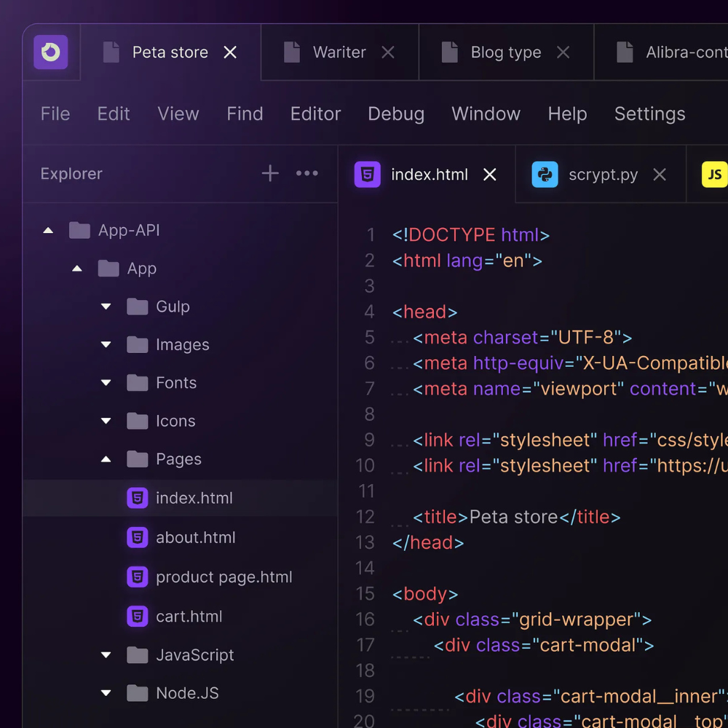Open the Settings menu
This screenshot has height=728, width=728.
[x=649, y=114]
